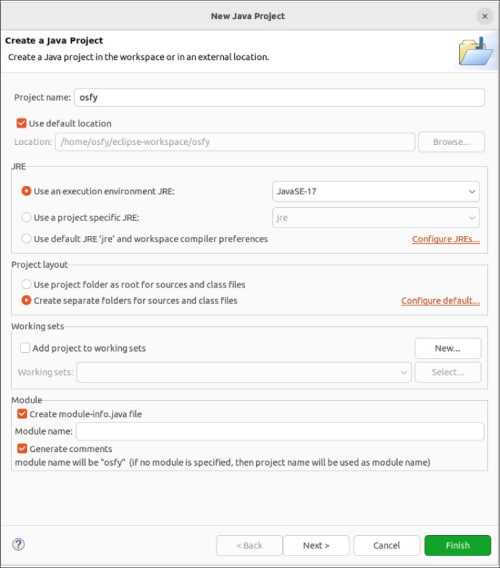
Task: Open the Configure default link
Action: (440, 301)
